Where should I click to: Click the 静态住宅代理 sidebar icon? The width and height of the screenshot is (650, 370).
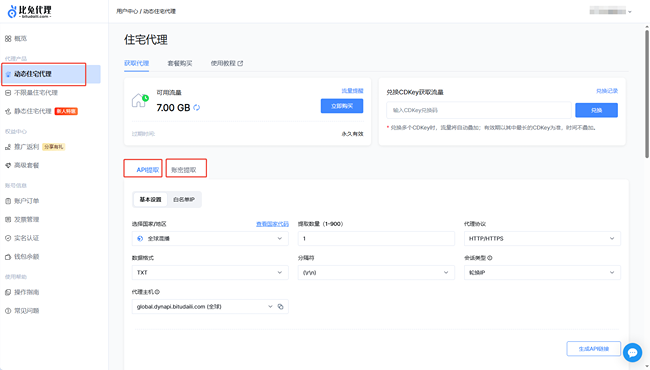tap(8, 111)
